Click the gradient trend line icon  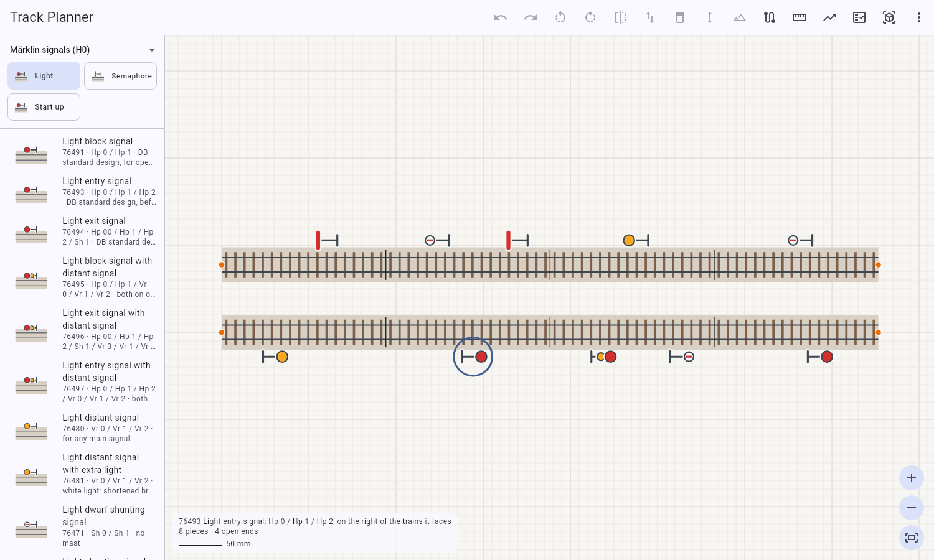[829, 17]
